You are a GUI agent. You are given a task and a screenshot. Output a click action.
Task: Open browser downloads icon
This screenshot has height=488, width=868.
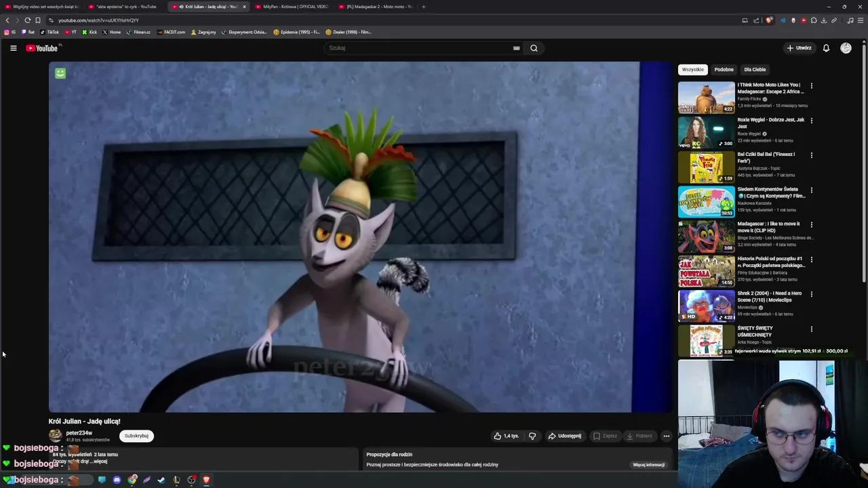823,20
